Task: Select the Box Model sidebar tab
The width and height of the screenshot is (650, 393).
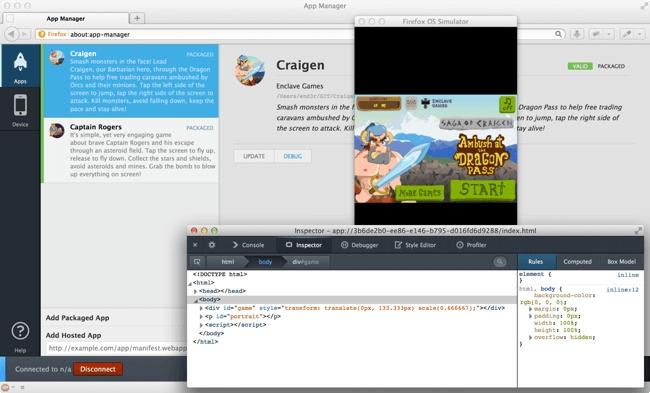Action: pos(621,262)
